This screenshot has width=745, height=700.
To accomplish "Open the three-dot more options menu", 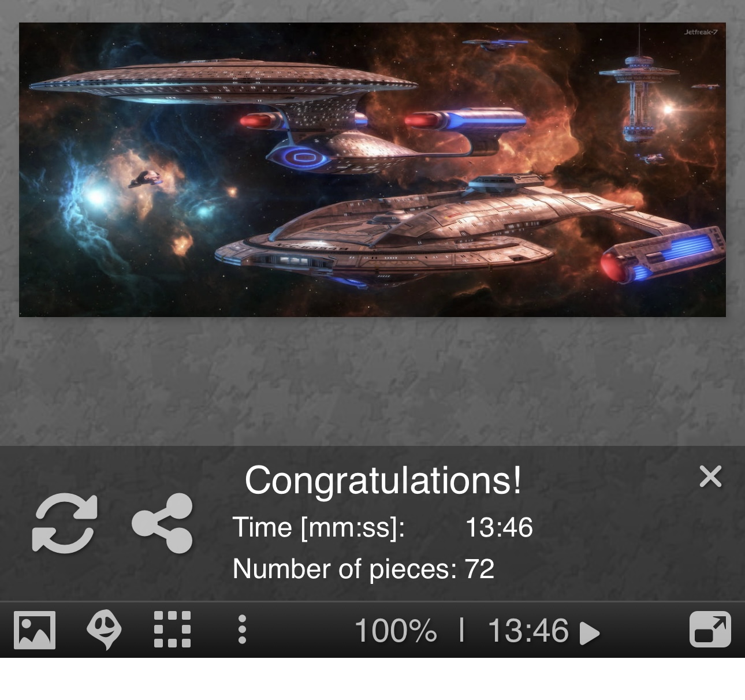I will [242, 630].
